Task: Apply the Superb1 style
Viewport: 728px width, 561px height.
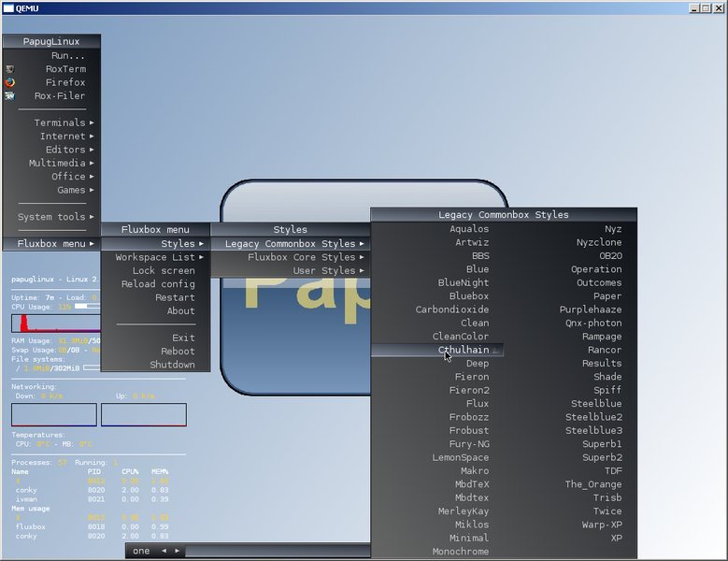Action: (570, 444)
